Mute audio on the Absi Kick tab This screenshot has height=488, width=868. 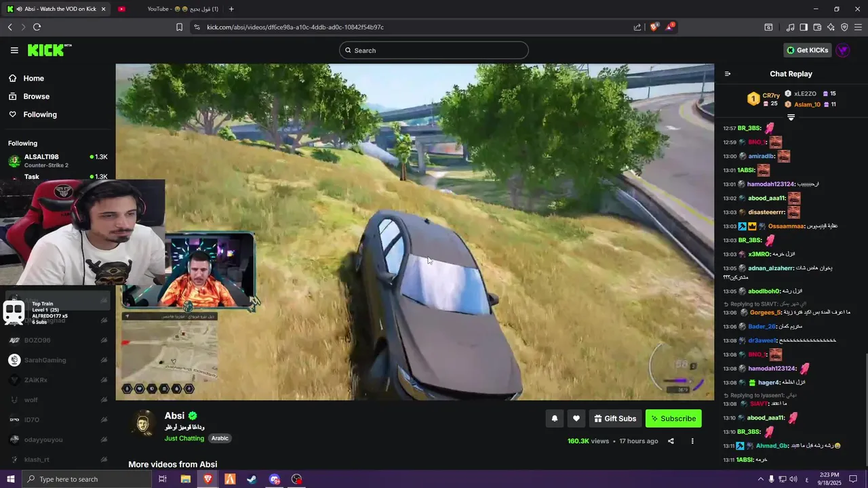click(x=20, y=9)
